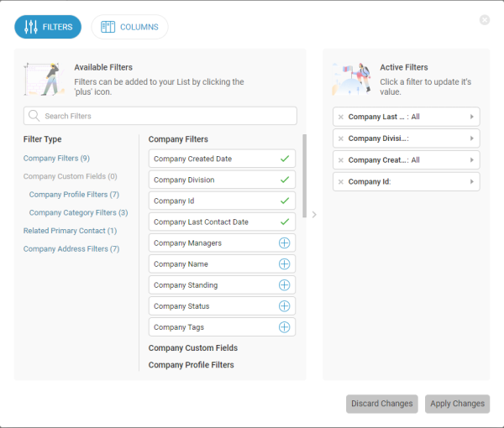The height and width of the screenshot is (428, 504).
Task: Remove the Company Id active filter
Action: 341,182
